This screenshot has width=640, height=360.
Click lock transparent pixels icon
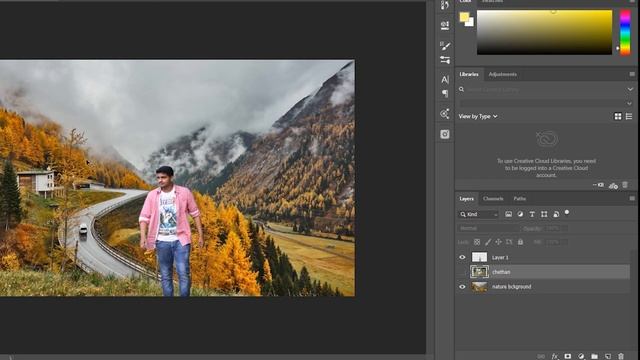477,242
